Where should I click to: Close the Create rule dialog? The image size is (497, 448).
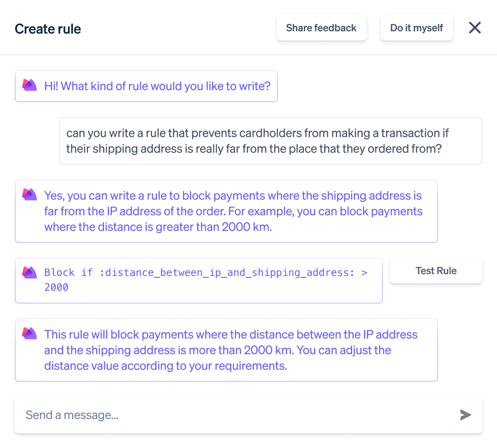[x=475, y=28]
